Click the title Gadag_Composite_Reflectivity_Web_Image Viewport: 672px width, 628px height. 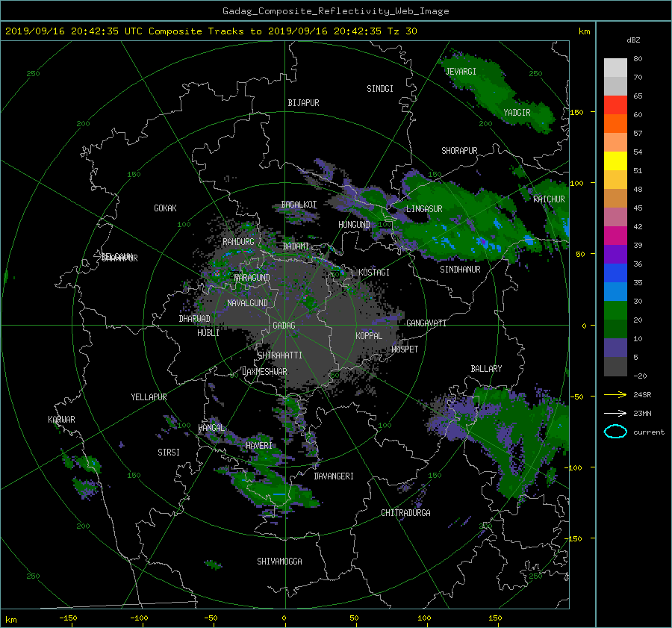pos(335,11)
